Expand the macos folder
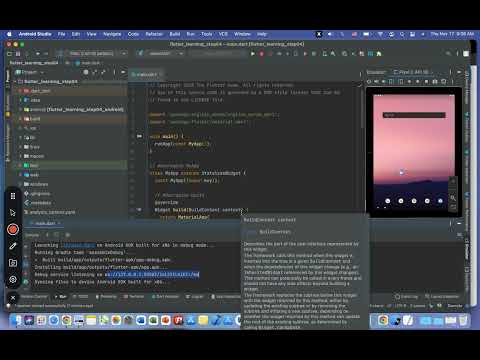Screen dimensions: 480x360 20,156
